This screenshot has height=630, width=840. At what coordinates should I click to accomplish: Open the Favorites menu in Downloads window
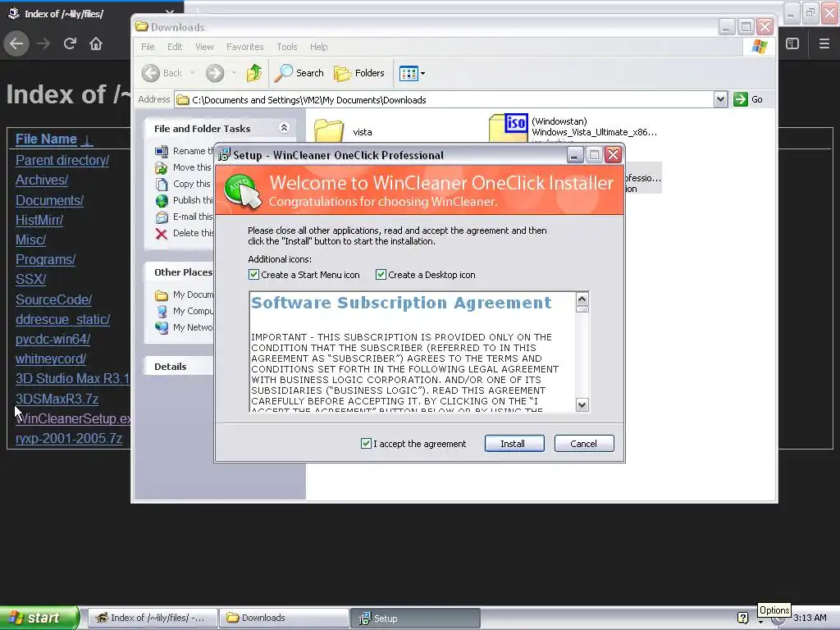click(x=244, y=47)
